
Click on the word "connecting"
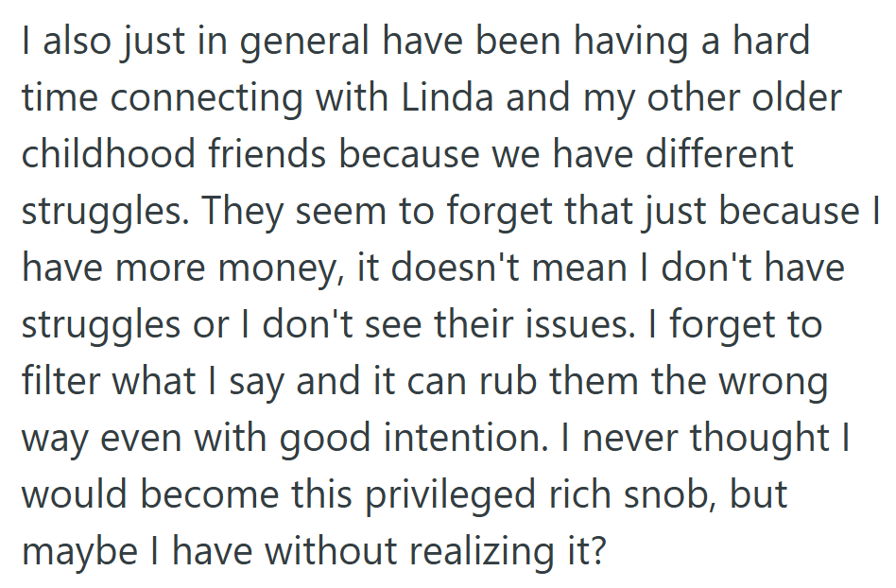[215, 98]
